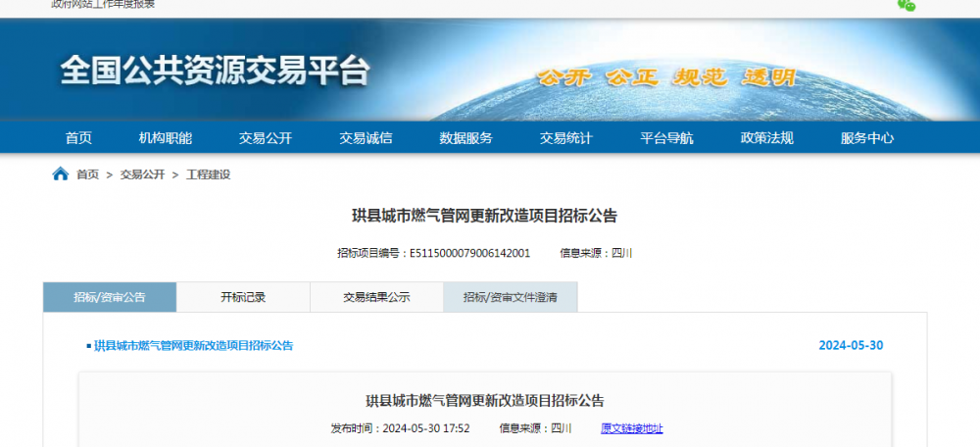This screenshot has height=447, width=980.
Task: Go to the 交易诚信 navigation item
Action: [x=366, y=138]
